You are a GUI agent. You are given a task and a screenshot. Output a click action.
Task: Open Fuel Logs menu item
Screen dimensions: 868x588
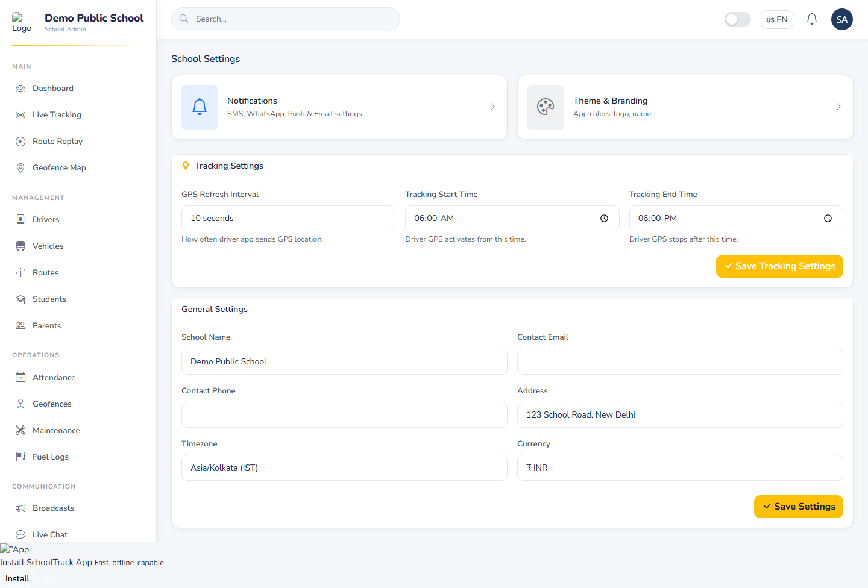78,457
